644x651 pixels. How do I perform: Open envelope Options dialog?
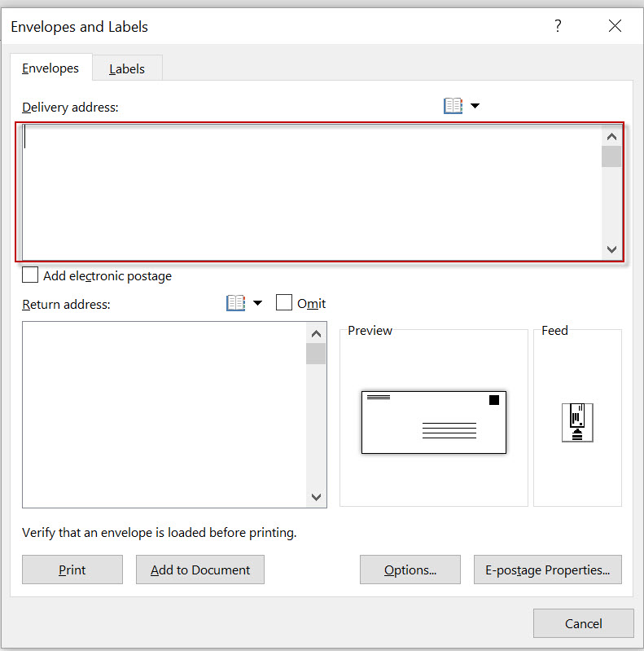click(x=410, y=570)
